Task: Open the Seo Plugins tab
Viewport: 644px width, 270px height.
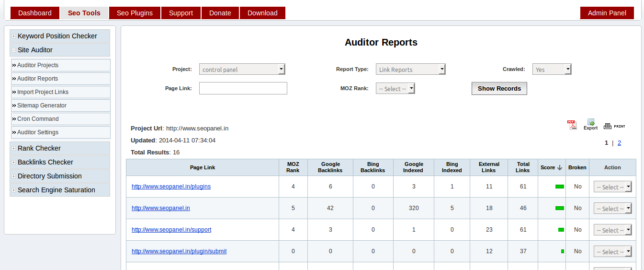Action: click(135, 13)
